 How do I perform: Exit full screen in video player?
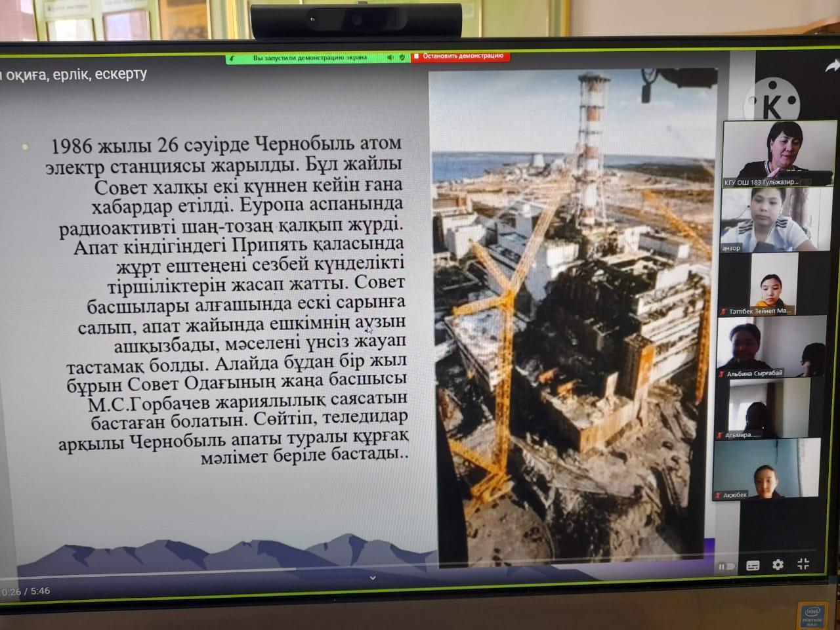point(803,564)
